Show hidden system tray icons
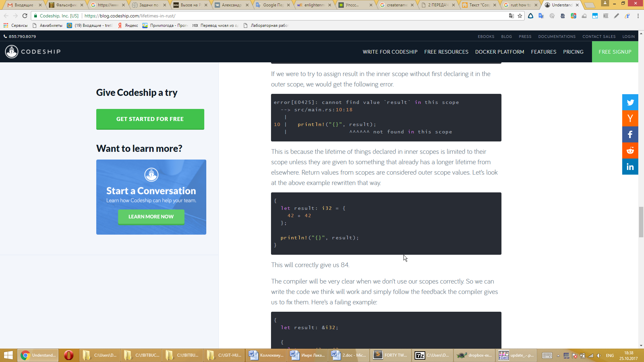The height and width of the screenshot is (362, 644). [558, 356]
